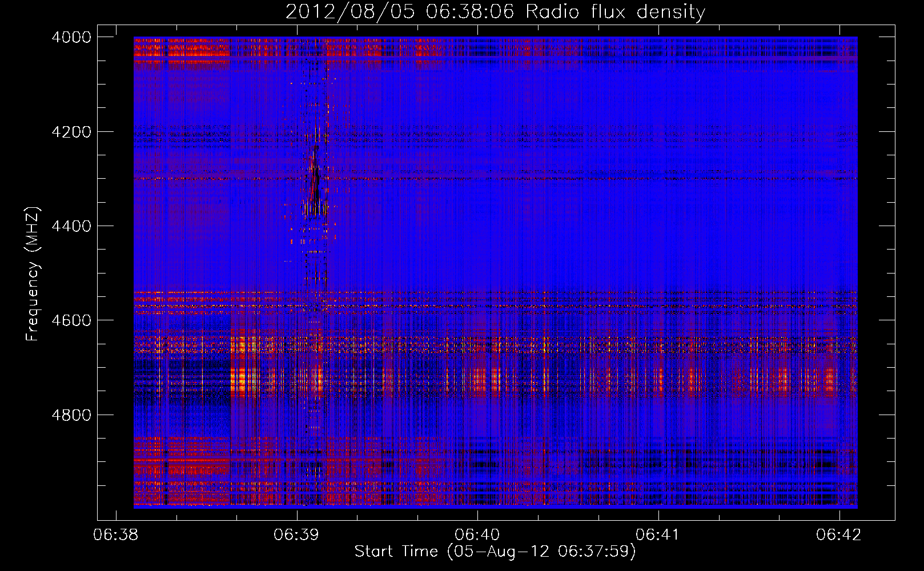The height and width of the screenshot is (571, 924).
Task: Select the 4800 frequency axis label
Action: [x=71, y=415]
